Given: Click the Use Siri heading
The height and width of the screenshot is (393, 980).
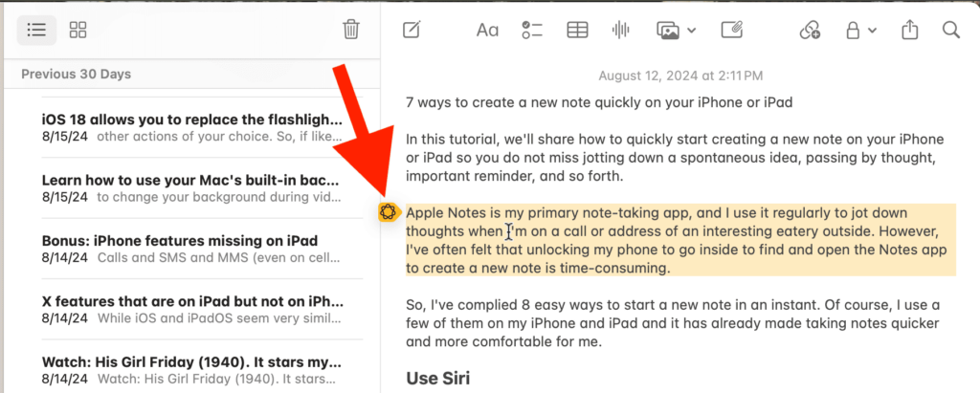Looking at the screenshot, I should click(439, 379).
